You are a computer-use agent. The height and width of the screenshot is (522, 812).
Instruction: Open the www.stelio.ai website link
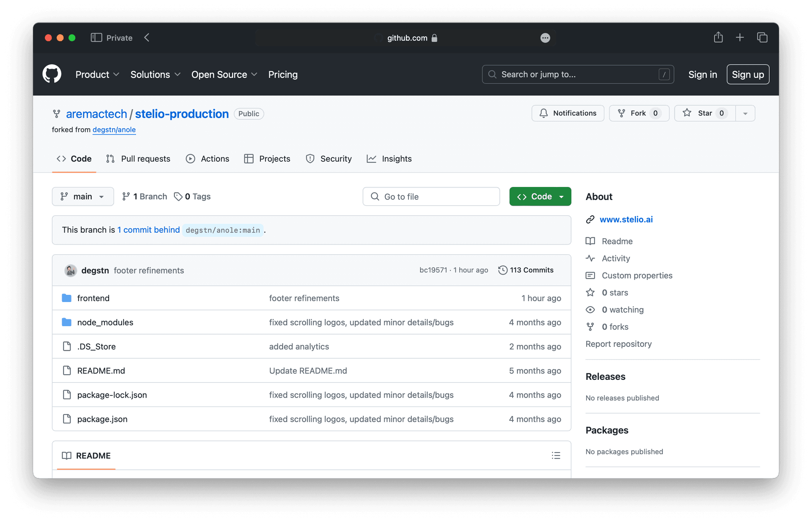pyautogui.click(x=626, y=220)
